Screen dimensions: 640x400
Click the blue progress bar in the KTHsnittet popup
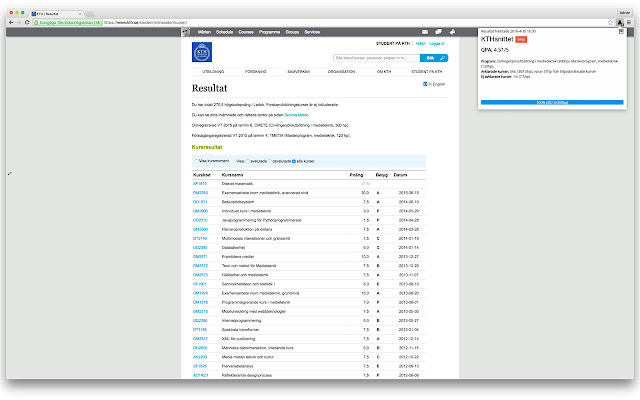point(552,102)
